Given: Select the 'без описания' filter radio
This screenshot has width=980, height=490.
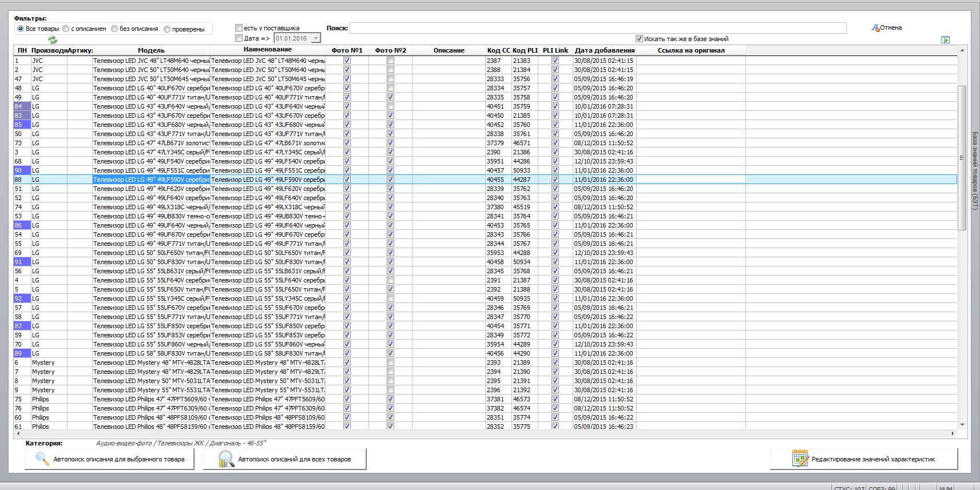Looking at the screenshot, I should 114,29.
